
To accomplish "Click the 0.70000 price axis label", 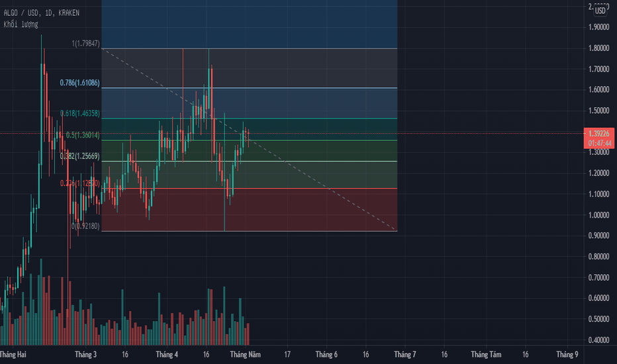I will 599,277.
